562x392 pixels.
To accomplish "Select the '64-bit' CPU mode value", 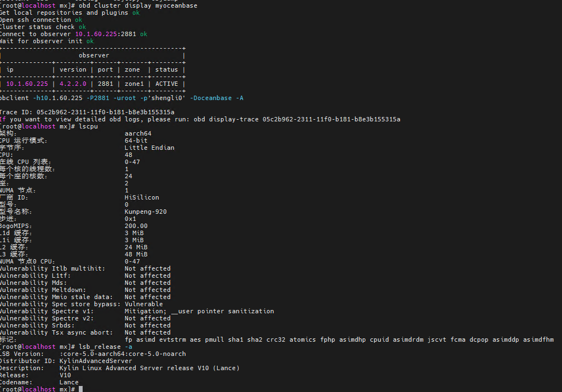I will [x=136, y=141].
